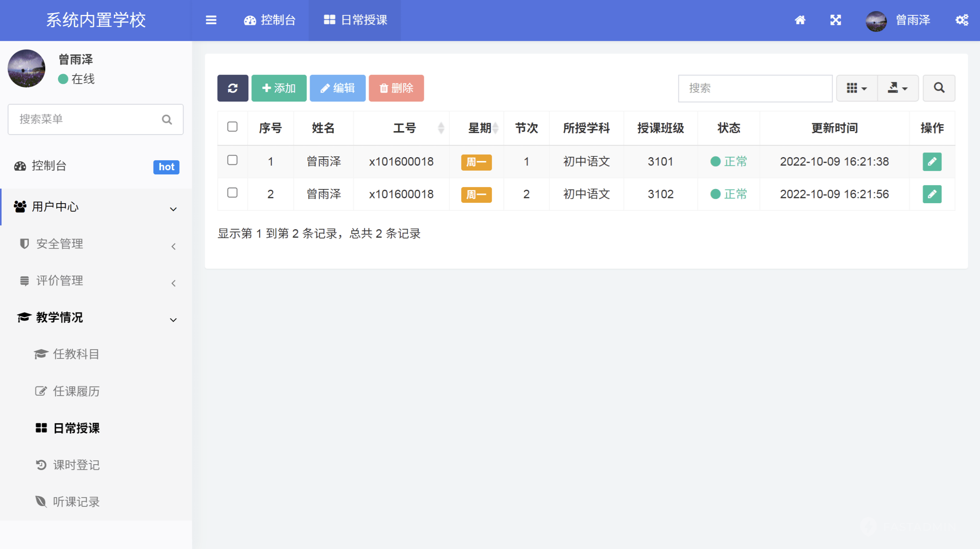The width and height of the screenshot is (980, 549).
Task: Toggle the select-all checkbox in the table header
Action: coord(232,127)
